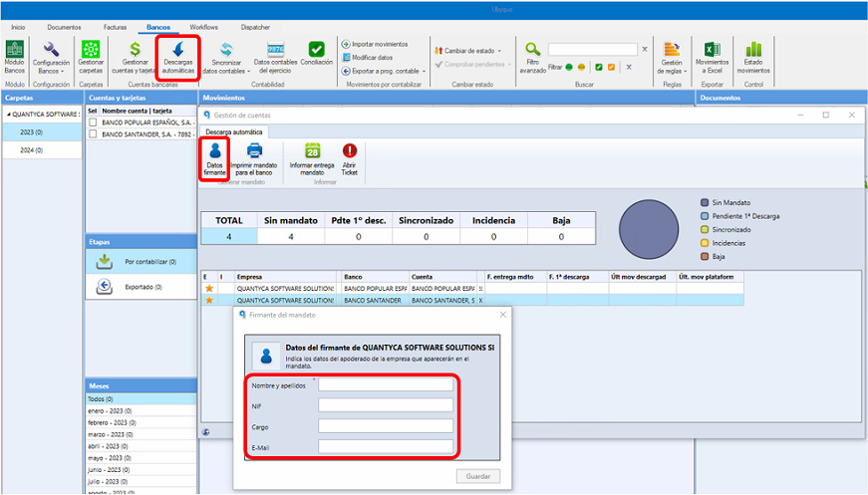The image size is (868, 495).
Task: Collapse QUANTYCA SOFTWARE folder tree
Action: (9, 115)
